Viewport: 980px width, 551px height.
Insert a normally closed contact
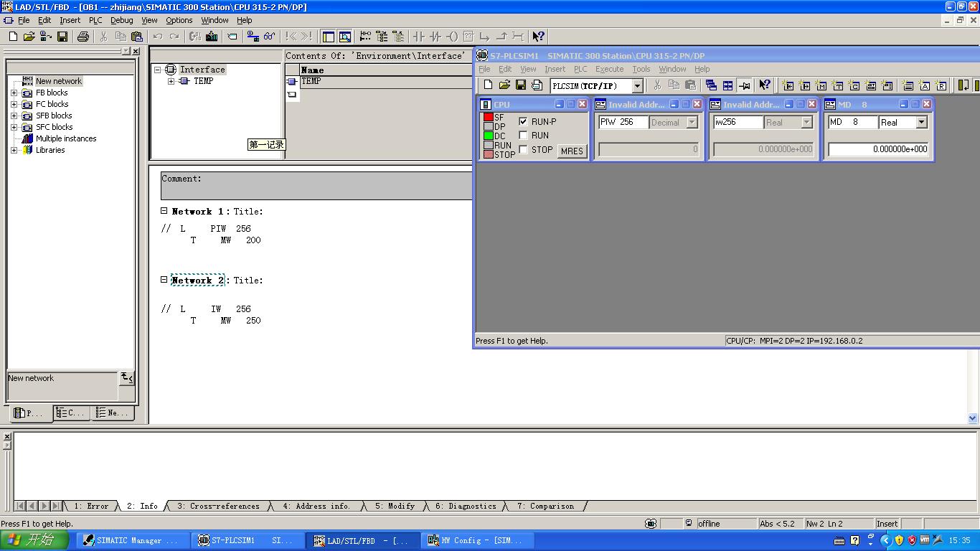click(435, 37)
